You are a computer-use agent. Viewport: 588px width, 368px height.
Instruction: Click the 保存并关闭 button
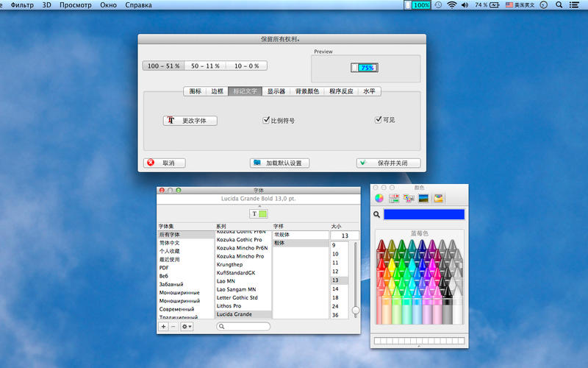click(x=387, y=163)
